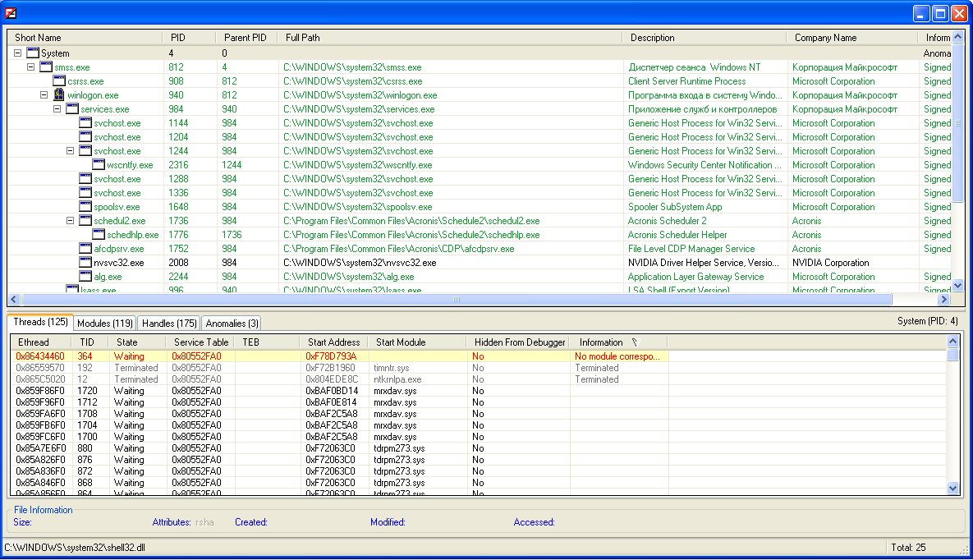
Task: Click the csrss.exe window icon
Action: coord(59,81)
